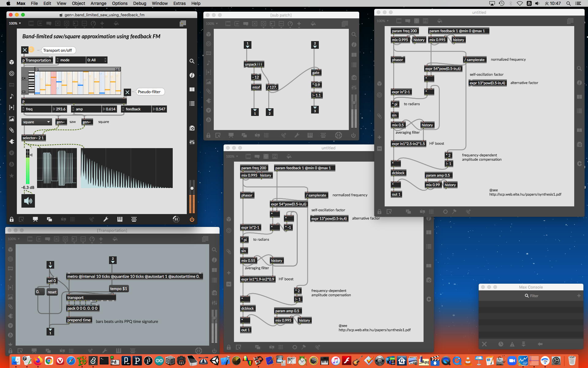Open the Extras menu
Image resolution: width=588 pixels, height=368 pixels.
(x=179, y=3)
